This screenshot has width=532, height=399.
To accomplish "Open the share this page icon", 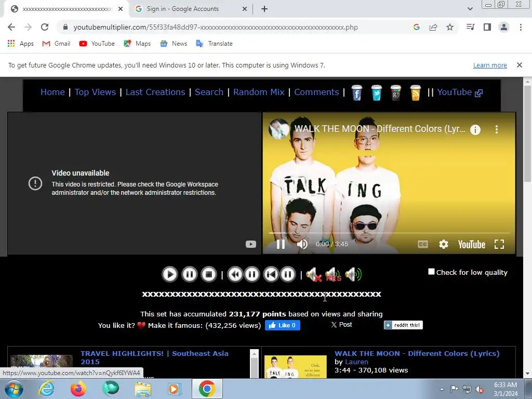I will point(433,27).
